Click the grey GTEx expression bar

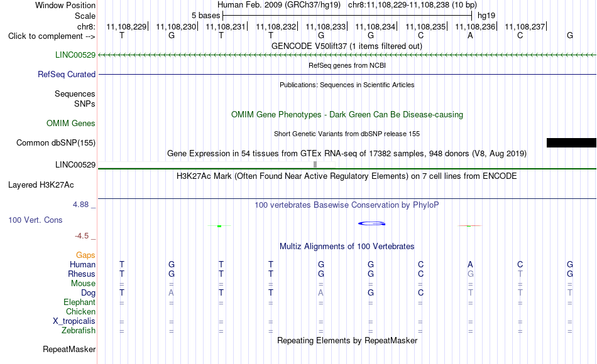[x=315, y=164]
